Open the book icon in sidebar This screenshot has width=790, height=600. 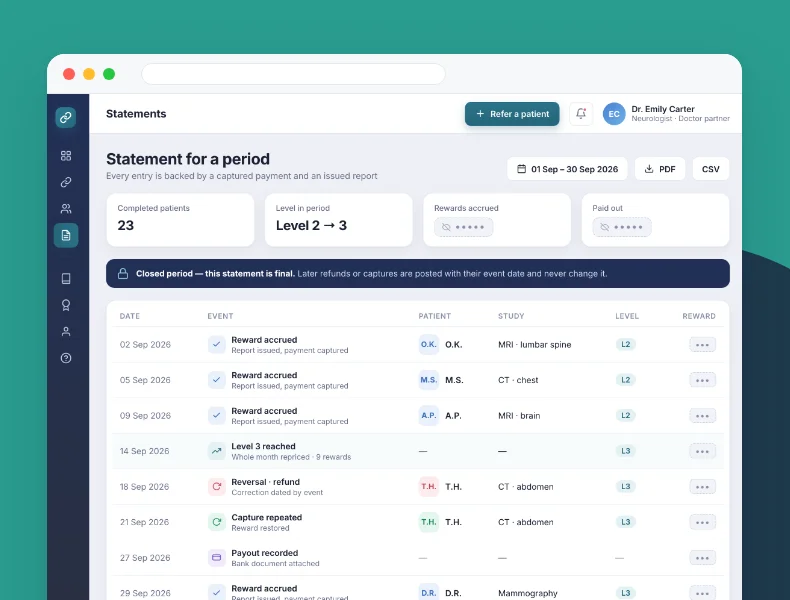(66, 279)
